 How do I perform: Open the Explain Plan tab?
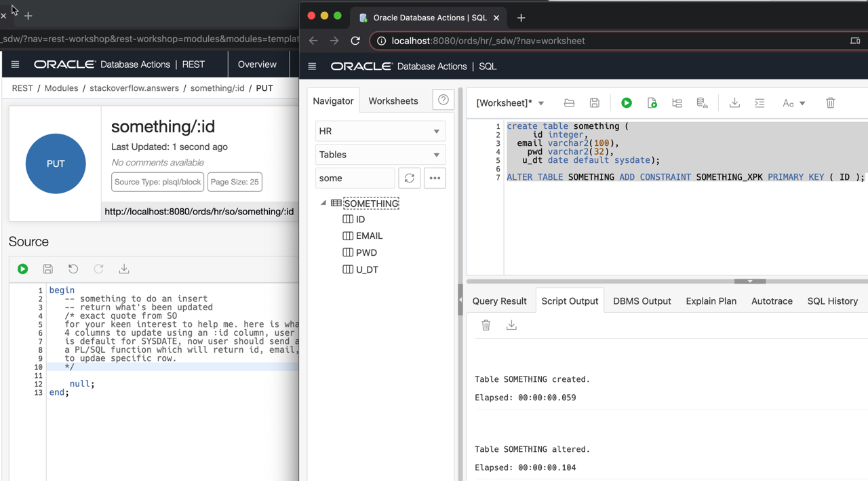711,301
